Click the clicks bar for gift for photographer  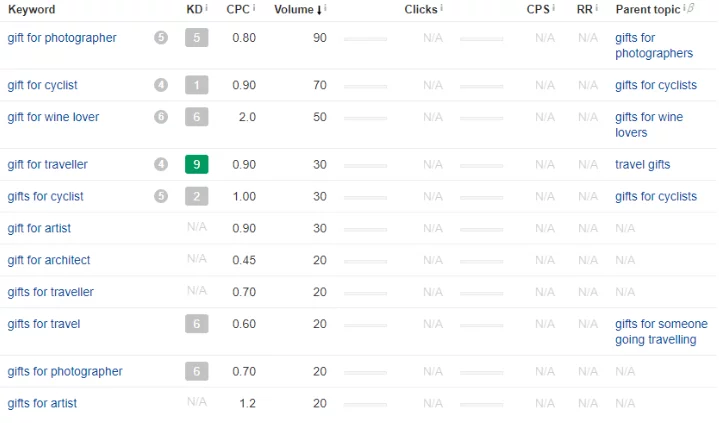[x=365, y=38]
